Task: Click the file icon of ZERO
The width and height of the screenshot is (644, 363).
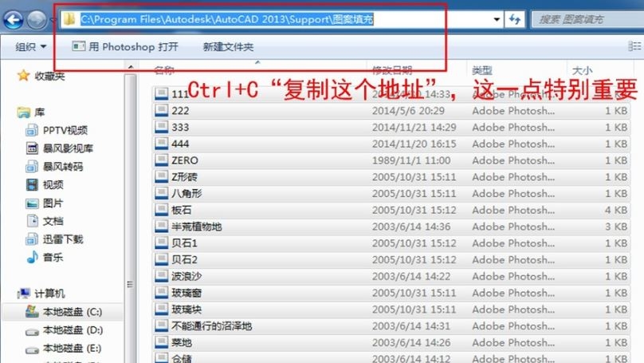Action: pyautogui.click(x=162, y=160)
